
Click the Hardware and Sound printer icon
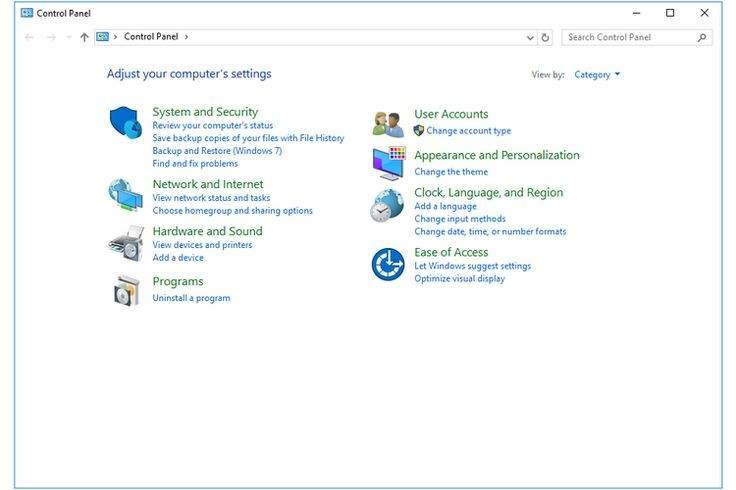(126, 243)
